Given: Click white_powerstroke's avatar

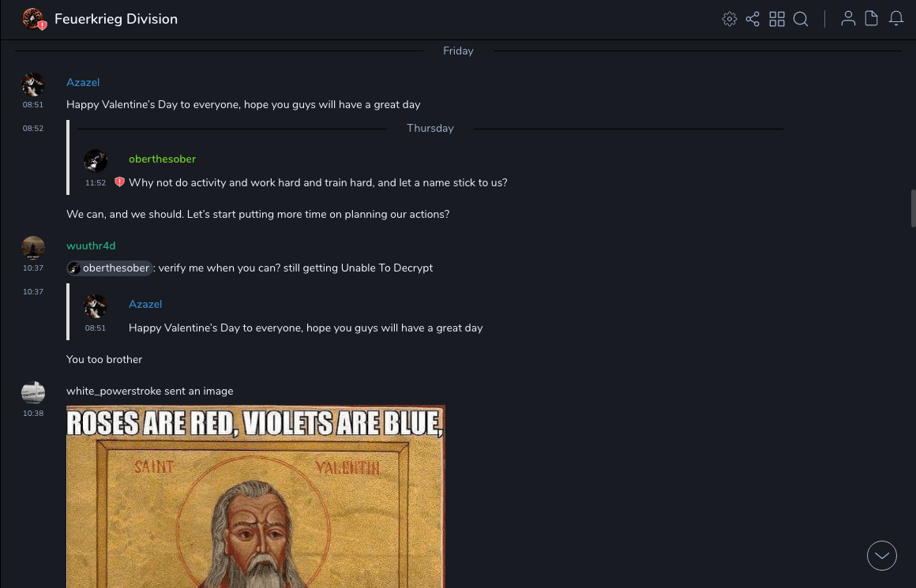Looking at the screenshot, I should [33, 392].
